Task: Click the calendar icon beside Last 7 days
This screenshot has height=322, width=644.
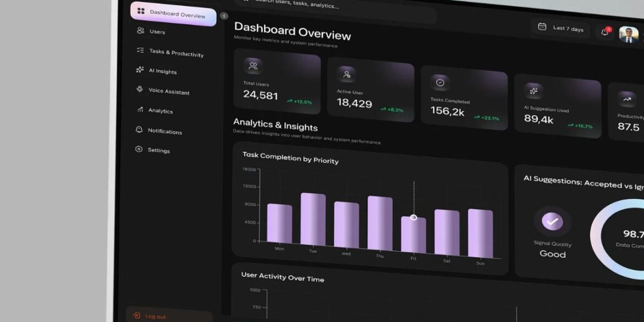Action: [x=542, y=26]
